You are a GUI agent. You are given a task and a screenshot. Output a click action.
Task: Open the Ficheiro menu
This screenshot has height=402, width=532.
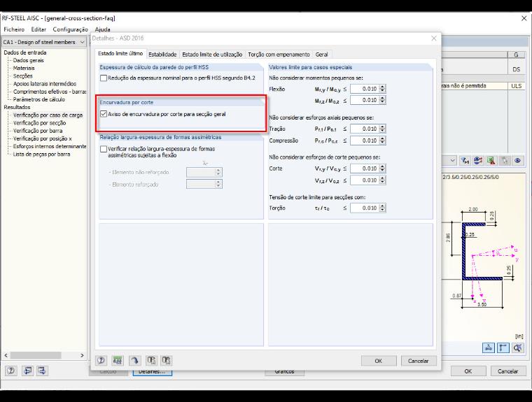pyautogui.click(x=14, y=29)
